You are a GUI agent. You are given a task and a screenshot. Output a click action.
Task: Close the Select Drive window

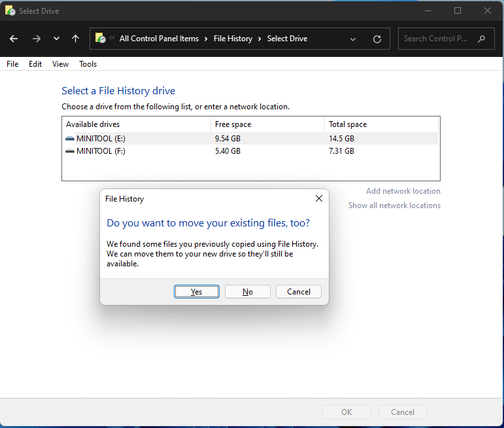(487, 10)
